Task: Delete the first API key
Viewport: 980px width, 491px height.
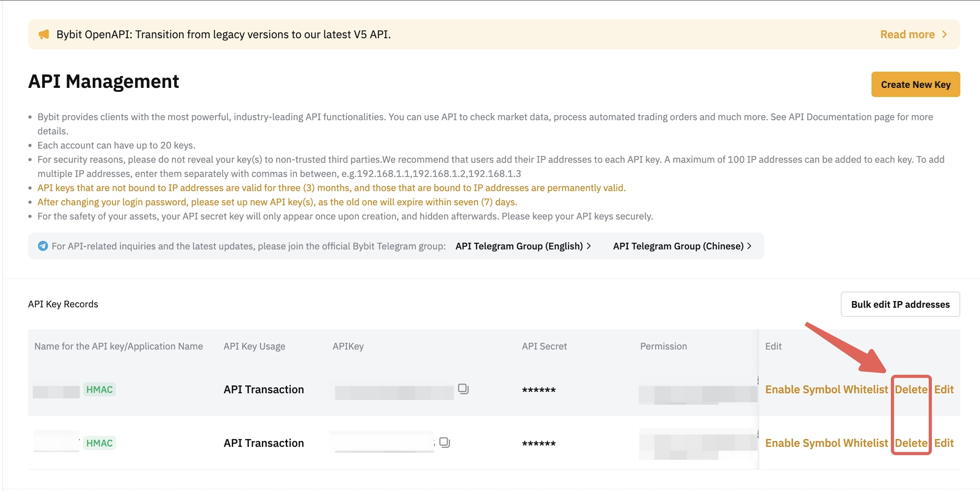Action: click(911, 389)
